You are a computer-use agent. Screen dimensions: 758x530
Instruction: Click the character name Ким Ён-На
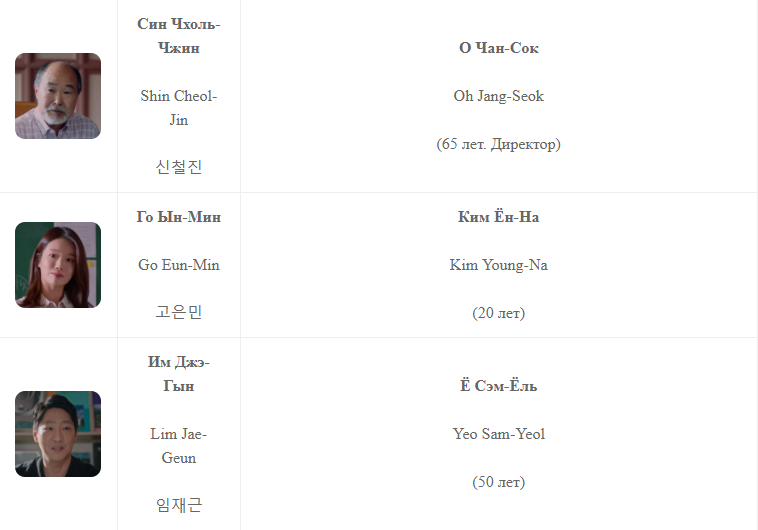click(x=499, y=217)
